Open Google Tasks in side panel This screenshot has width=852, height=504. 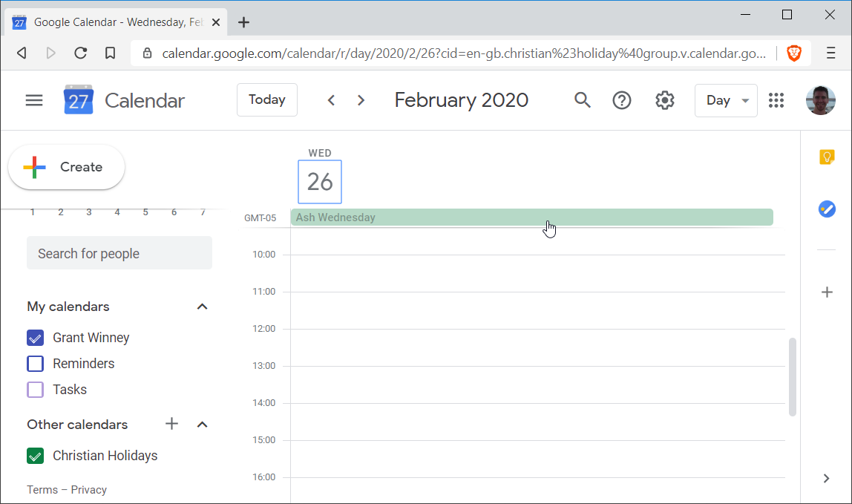(x=827, y=209)
